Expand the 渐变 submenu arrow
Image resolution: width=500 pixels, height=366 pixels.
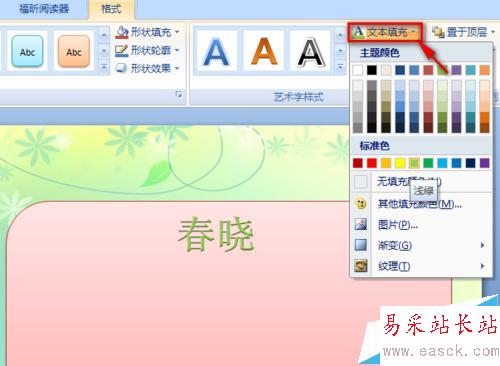(482, 245)
